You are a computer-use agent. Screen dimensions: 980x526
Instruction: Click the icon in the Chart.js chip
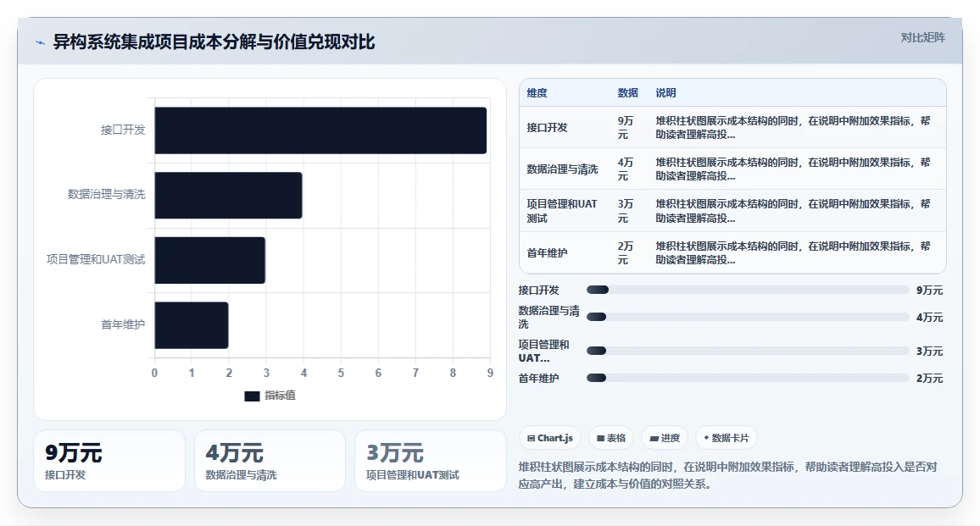pyautogui.click(x=531, y=439)
